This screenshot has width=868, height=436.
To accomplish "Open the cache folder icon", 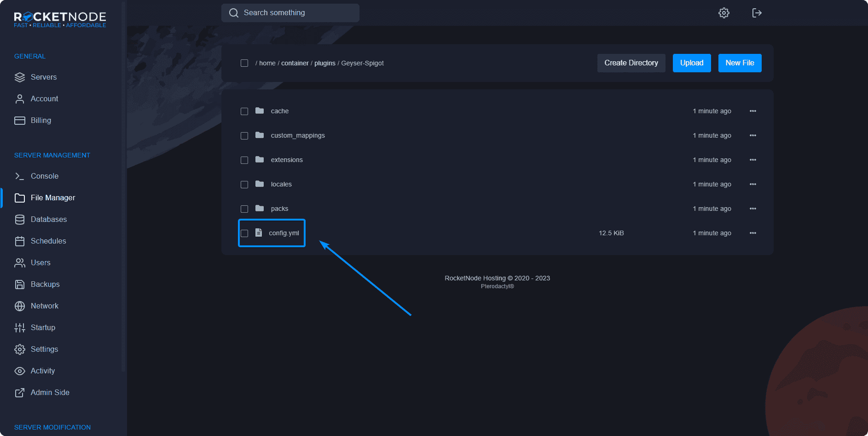I will point(260,111).
